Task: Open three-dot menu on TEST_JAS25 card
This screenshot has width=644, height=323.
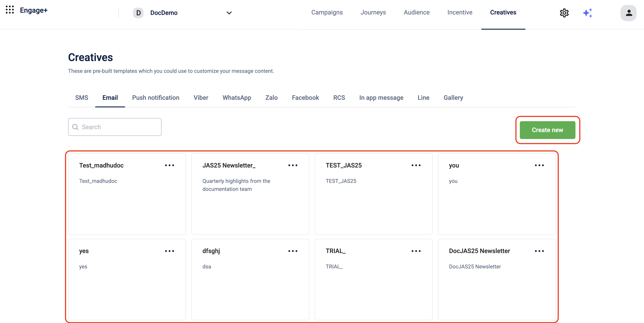Action: click(x=416, y=165)
